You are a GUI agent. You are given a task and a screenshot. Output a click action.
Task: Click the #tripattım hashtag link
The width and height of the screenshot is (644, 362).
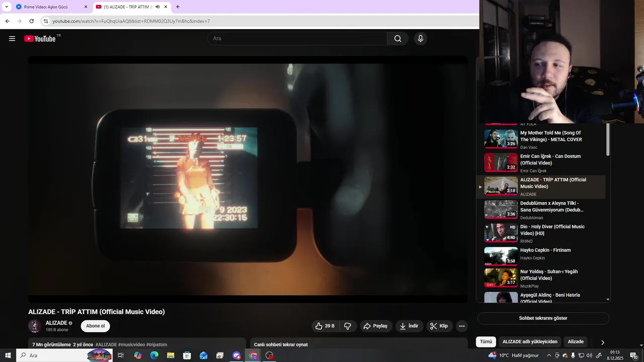pos(156,345)
